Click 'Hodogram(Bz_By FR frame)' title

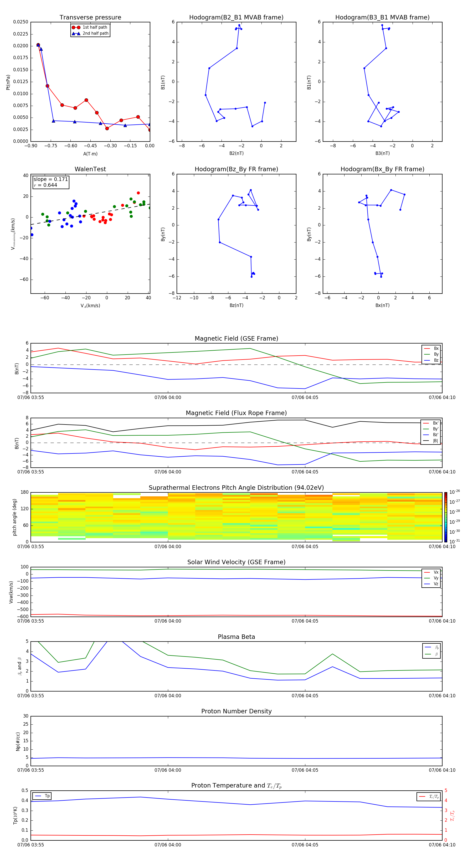236,169
